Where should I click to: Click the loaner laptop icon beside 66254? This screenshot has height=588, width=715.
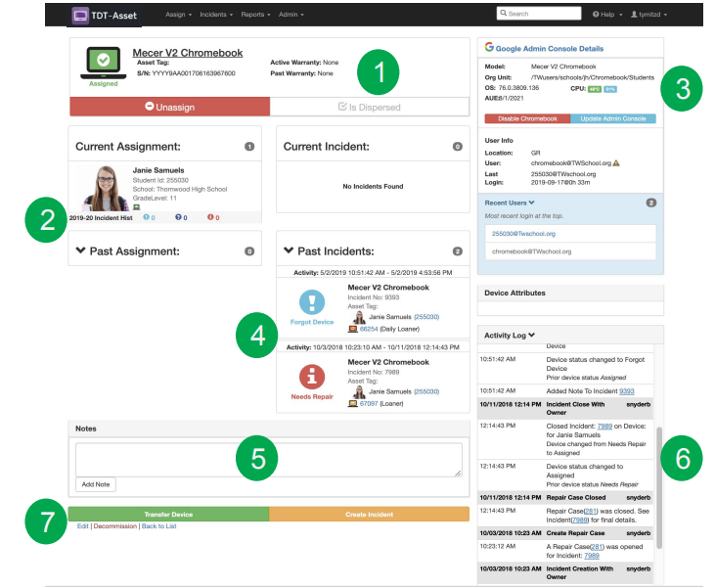tap(352, 329)
